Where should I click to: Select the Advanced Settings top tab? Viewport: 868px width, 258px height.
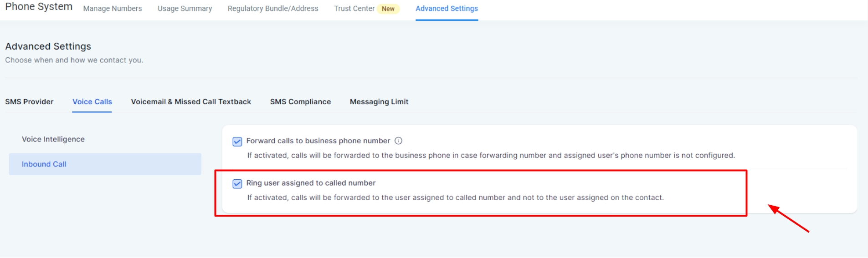click(447, 9)
